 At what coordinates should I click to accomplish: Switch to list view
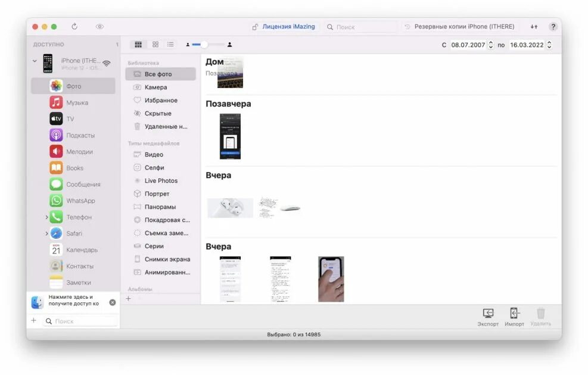pyautogui.click(x=170, y=45)
